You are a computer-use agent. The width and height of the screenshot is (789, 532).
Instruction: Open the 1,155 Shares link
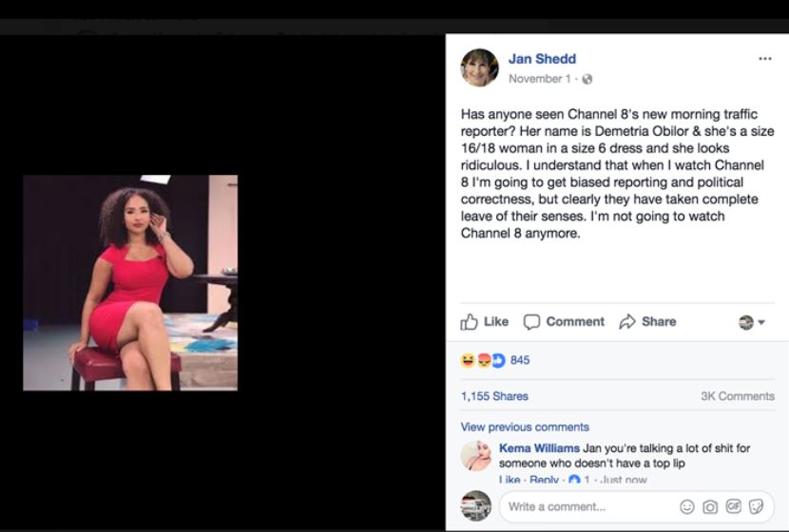[494, 396]
